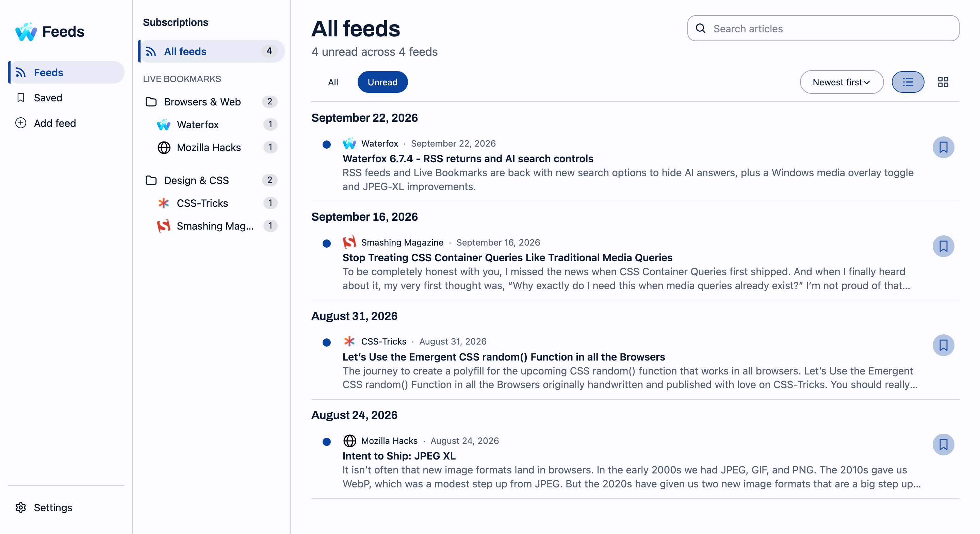Image resolution: width=980 pixels, height=534 pixels.
Task: Click the Waterfox source icon in article list
Action: [x=349, y=144]
